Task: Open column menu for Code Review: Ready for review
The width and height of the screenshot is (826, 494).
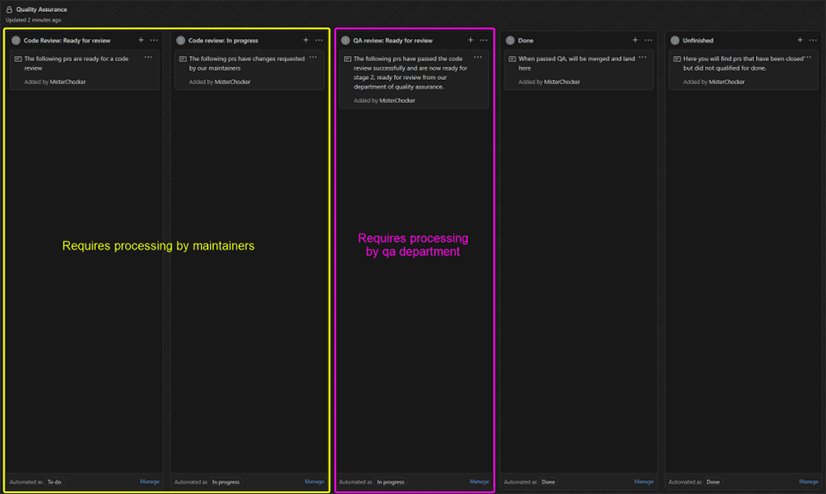Action: (x=154, y=41)
